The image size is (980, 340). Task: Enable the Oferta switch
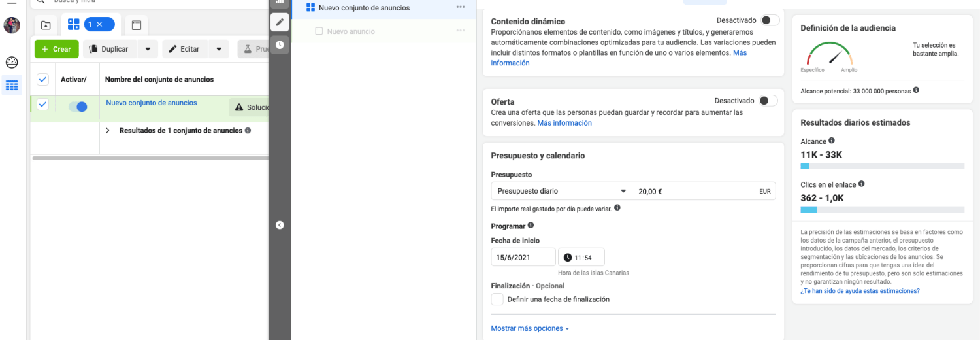pos(768,101)
